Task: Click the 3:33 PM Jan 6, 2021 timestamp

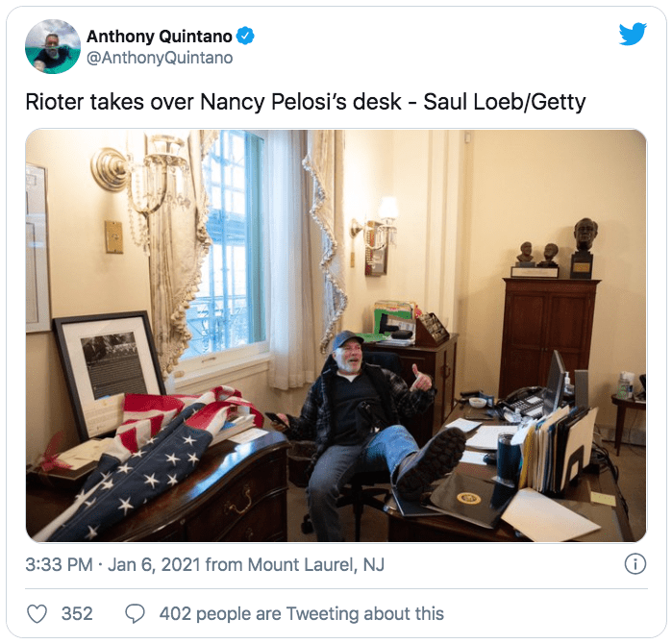Action: pos(112,564)
